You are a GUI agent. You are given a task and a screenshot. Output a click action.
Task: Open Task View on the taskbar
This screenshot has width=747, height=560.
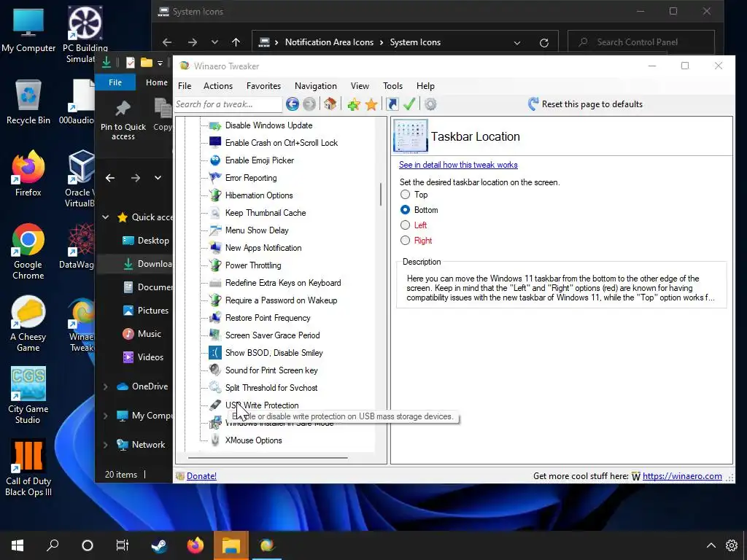[123, 545]
